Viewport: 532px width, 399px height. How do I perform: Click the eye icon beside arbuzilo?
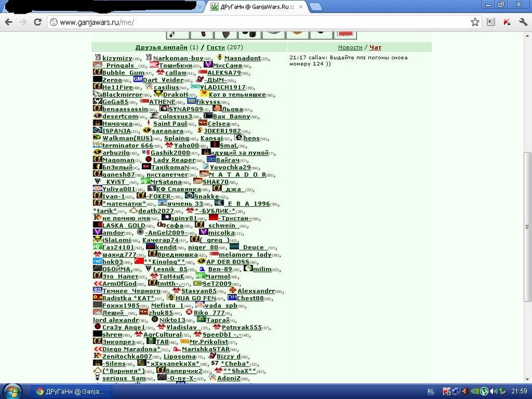pos(97,152)
